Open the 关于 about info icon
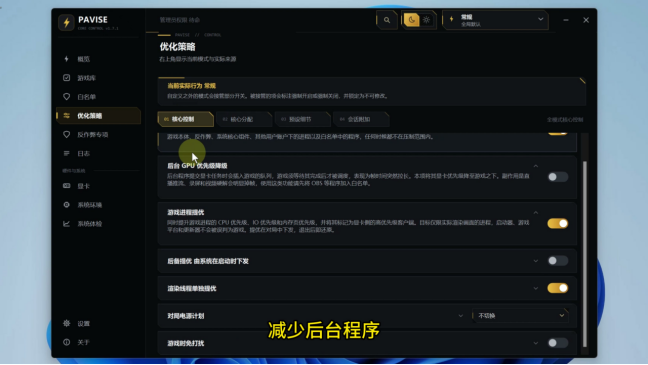The height and width of the screenshot is (365, 648). click(x=67, y=342)
